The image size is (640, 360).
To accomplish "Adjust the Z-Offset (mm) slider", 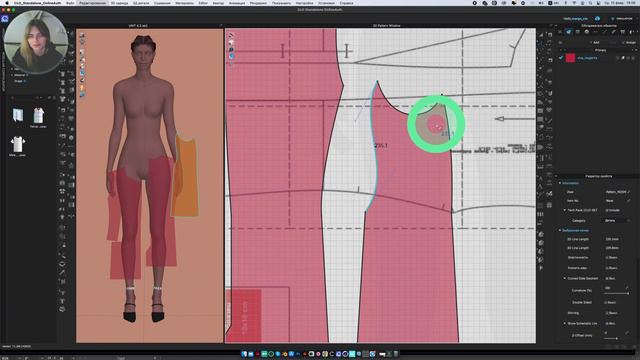I will (x=616, y=338).
